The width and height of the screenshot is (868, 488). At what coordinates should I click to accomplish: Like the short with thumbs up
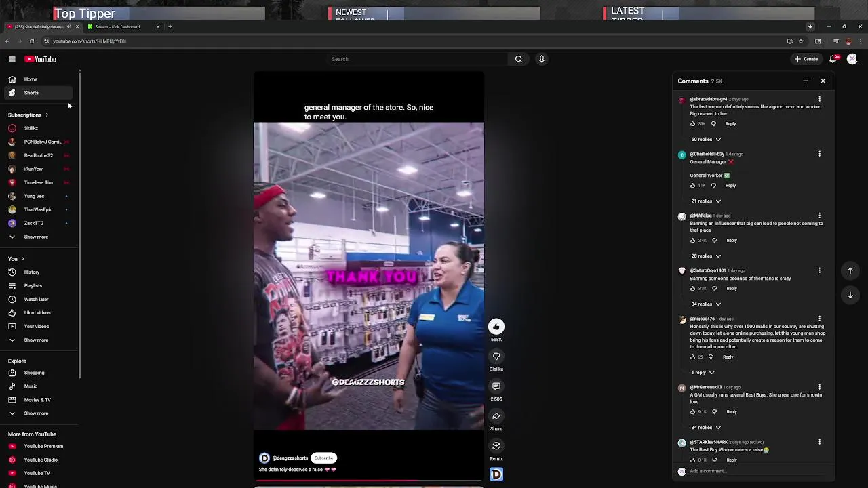pos(496,327)
